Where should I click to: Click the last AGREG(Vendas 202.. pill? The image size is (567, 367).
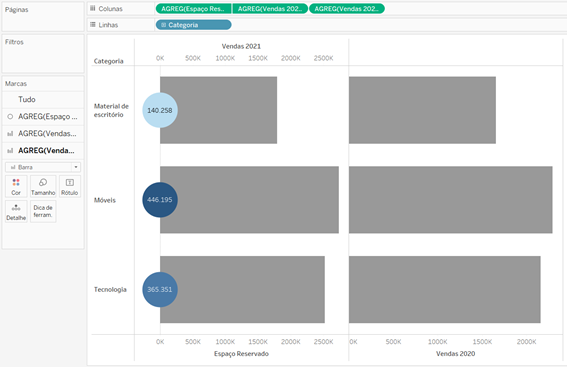347,9
